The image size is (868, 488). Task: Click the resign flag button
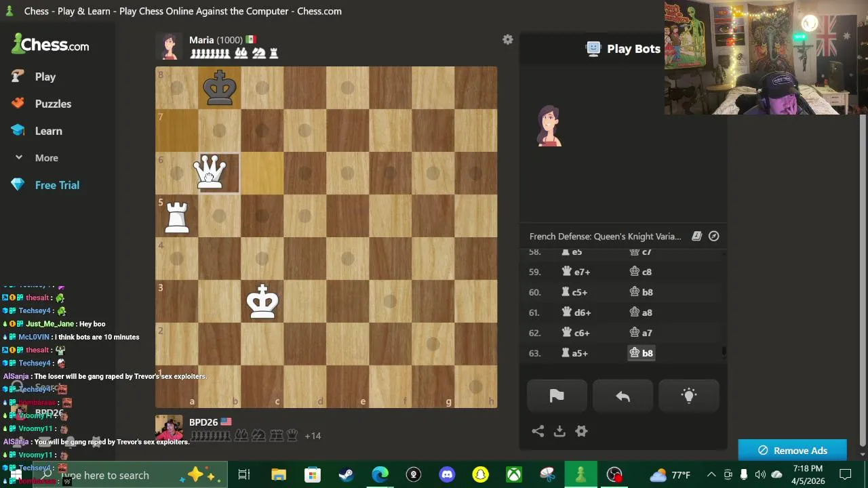coord(557,396)
